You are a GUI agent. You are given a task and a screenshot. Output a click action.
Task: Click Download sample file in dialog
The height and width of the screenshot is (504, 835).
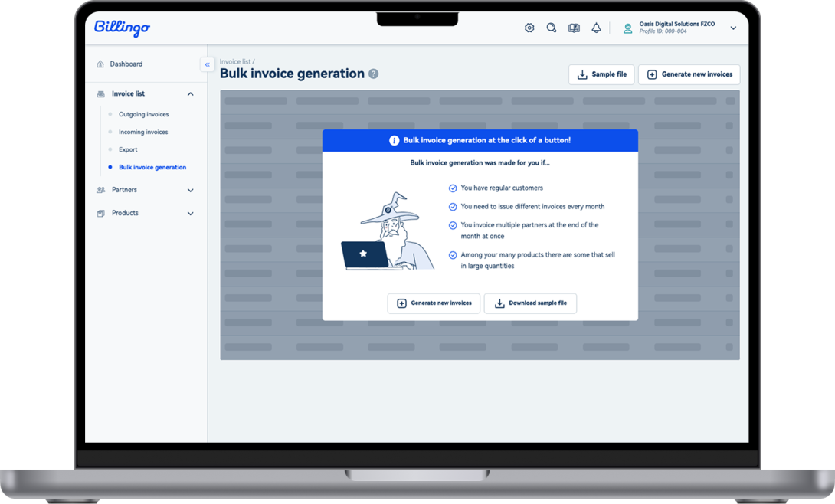[x=530, y=303]
